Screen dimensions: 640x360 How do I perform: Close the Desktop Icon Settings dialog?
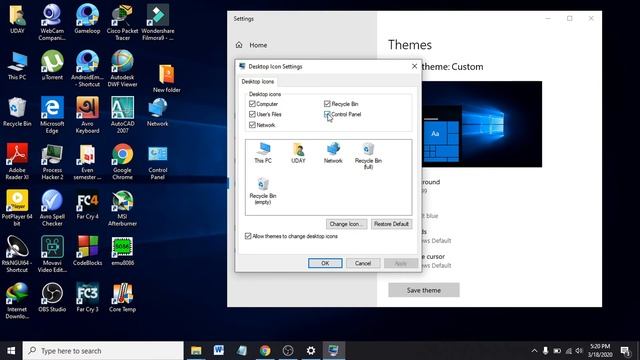point(414,66)
